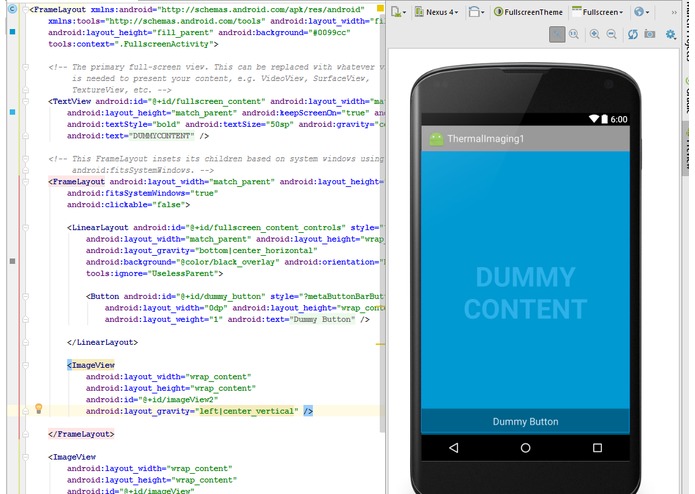This screenshot has height=494, width=695.
Task: Open the preview settings gear menu
Action: click(x=671, y=34)
